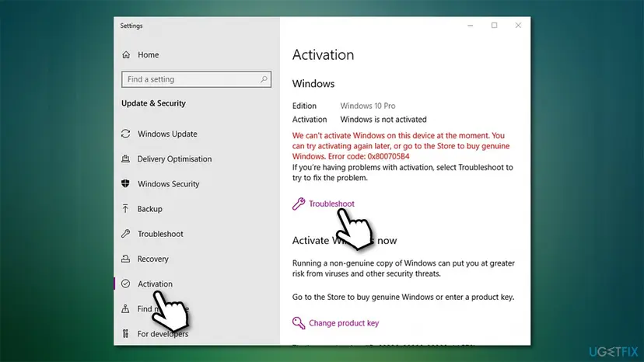Click the Recovery icon
644x362 pixels.
tap(126, 259)
